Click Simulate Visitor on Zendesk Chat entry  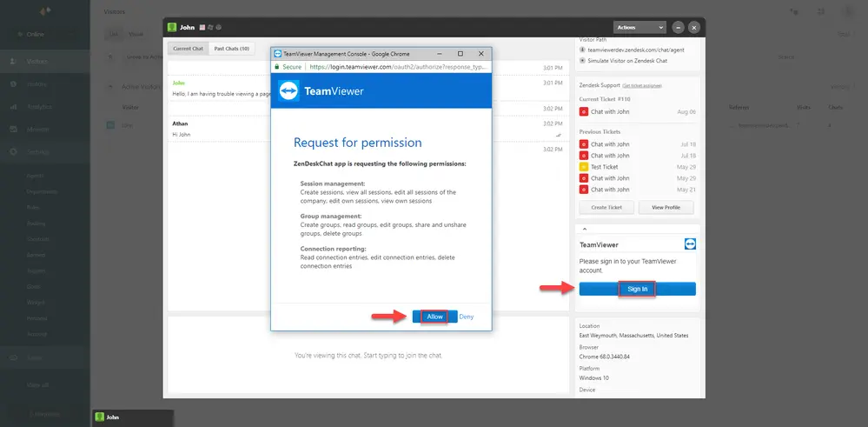627,60
